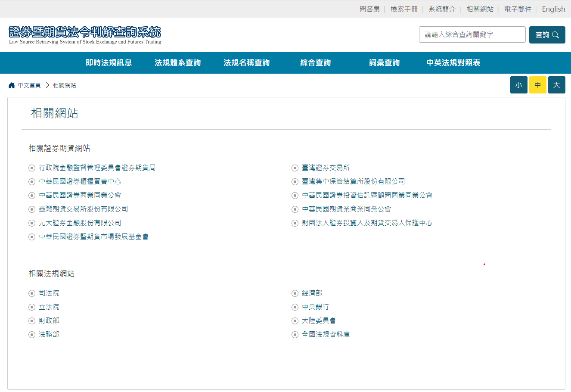The width and height of the screenshot is (571, 392).
Task: Open 立法院 link
Action: 49,307
